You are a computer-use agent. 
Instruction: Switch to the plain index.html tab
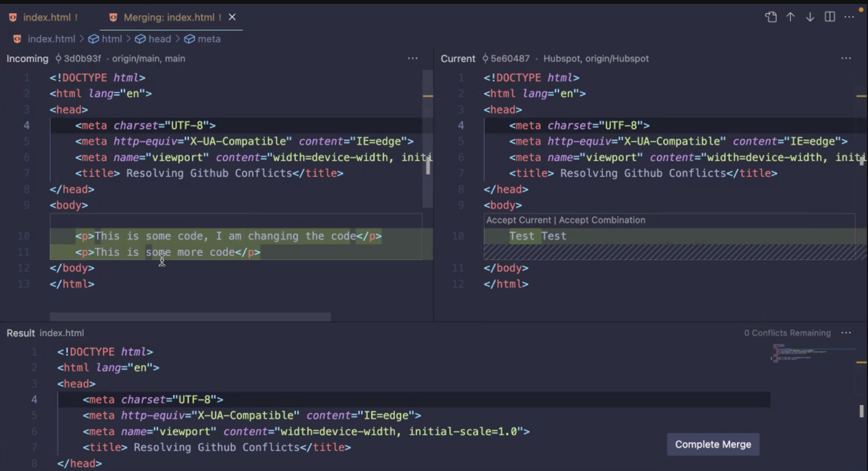(x=47, y=18)
